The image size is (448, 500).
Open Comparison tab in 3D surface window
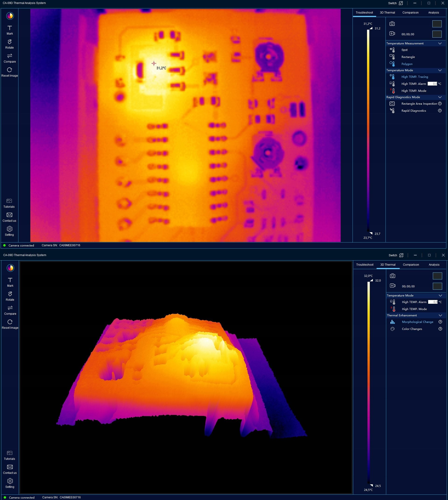(411, 265)
